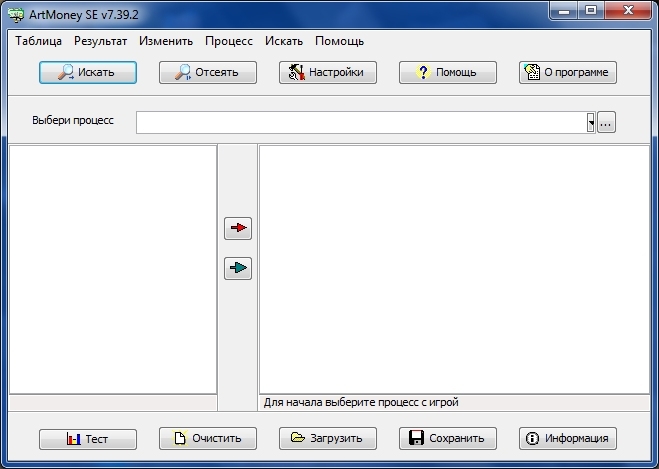659x469 pixels.
Task: Open Настройки settings button
Action: pyautogui.click(x=328, y=72)
